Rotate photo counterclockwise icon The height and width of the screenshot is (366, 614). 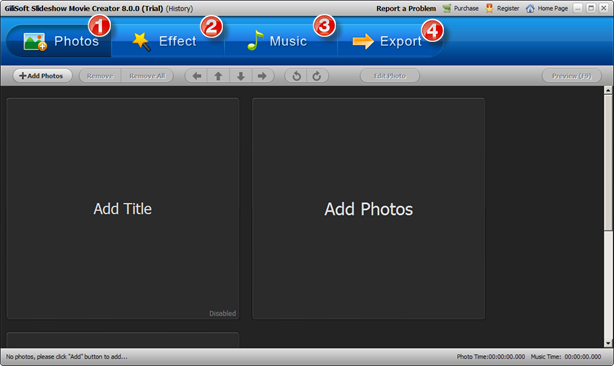296,76
